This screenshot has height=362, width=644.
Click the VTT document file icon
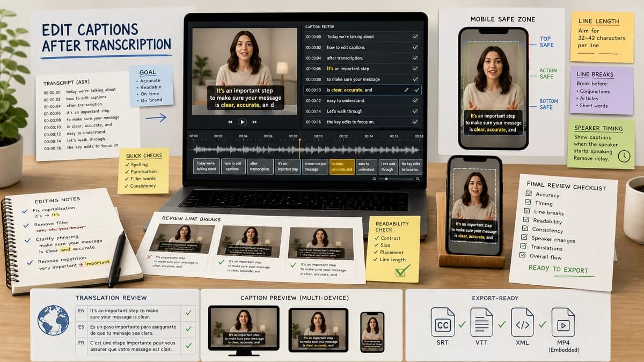pyautogui.click(x=481, y=322)
